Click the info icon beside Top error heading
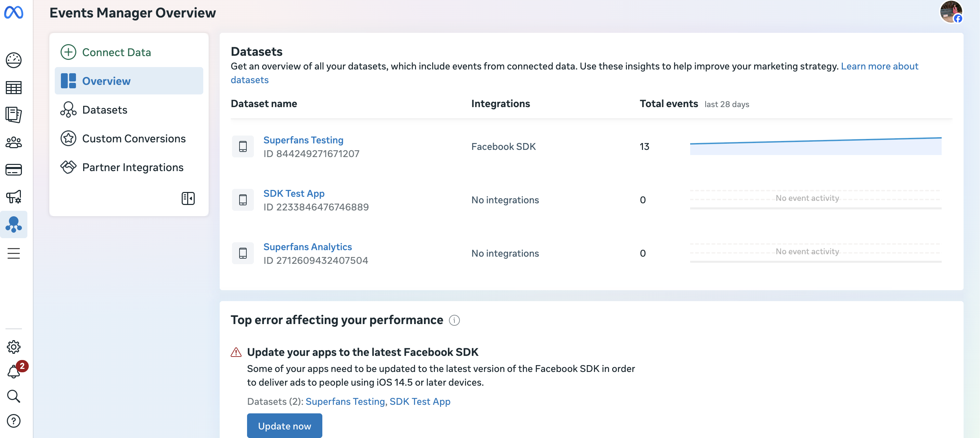Image resolution: width=980 pixels, height=438 pixels. [x=454, y=320]
